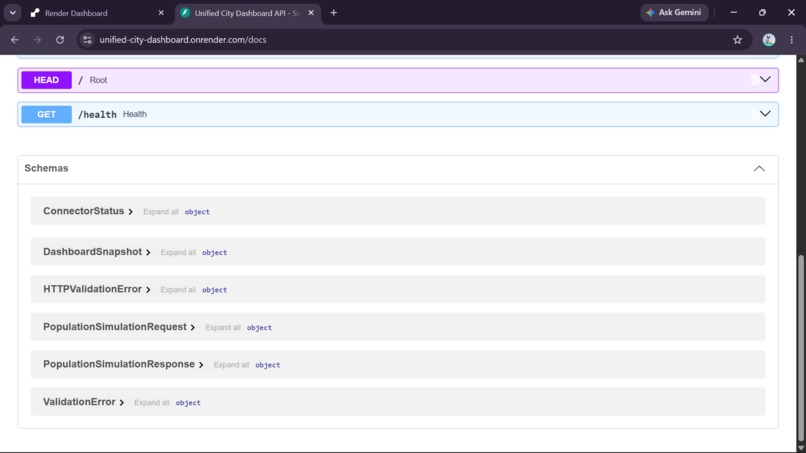806x453 pixels.
Task: Click Expand all for HTTPValidationError
Action: [x=178, y=290]
